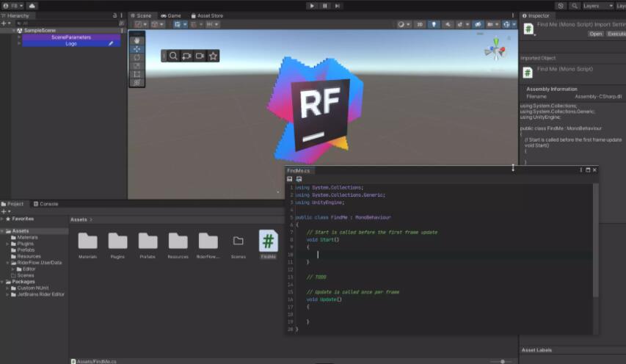Toggle 2D view mode in Scene
The image size is (626, 364).
coord(420,24)
